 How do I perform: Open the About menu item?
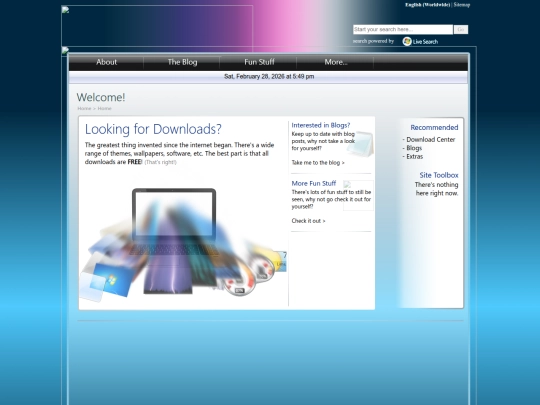(x=106, y=62)
